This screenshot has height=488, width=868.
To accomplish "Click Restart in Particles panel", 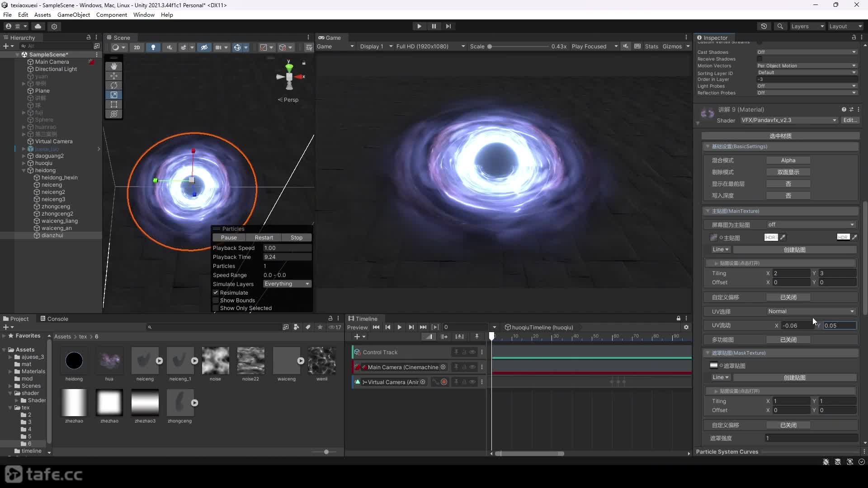I will (264, 238).
